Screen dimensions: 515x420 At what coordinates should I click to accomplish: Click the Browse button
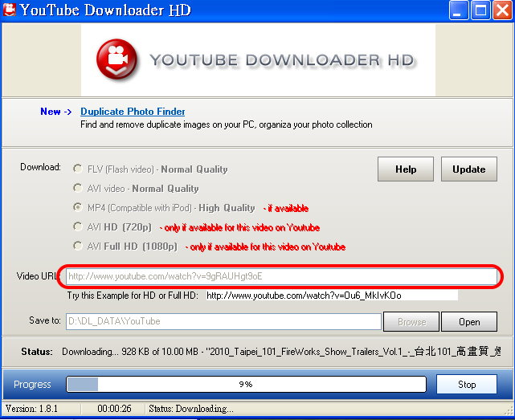tap(411, 322)
